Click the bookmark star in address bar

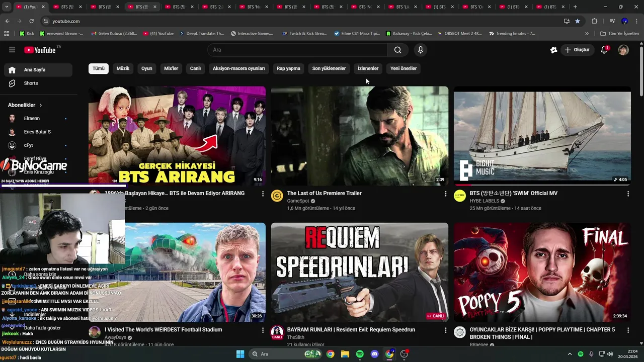pos(578,21)
